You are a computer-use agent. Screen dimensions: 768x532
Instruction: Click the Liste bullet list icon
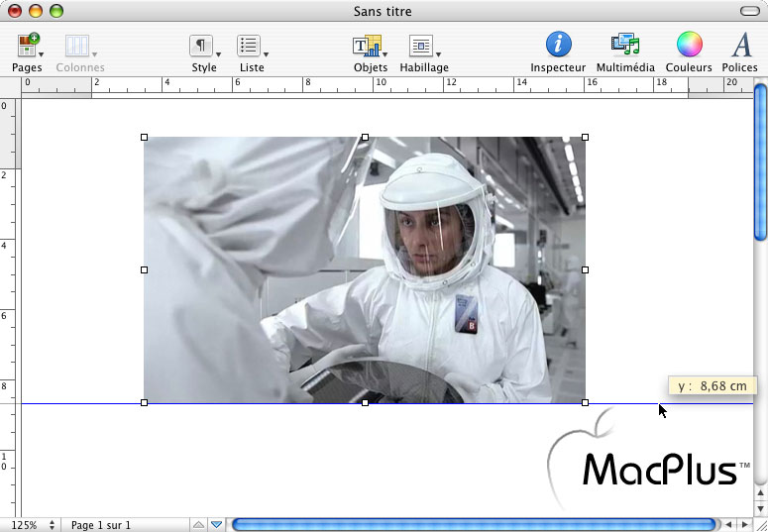pos(249,46)
